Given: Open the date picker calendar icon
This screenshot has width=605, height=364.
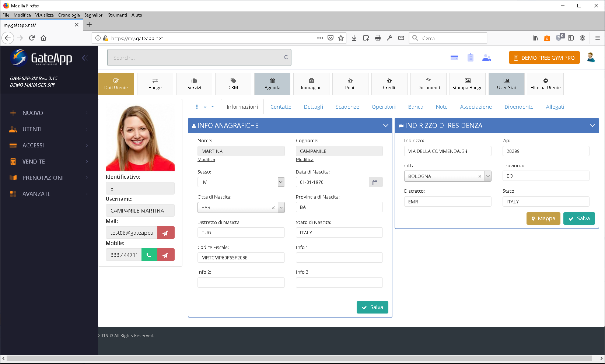Looking at the screenshot, I should click(x=375, y=182).
